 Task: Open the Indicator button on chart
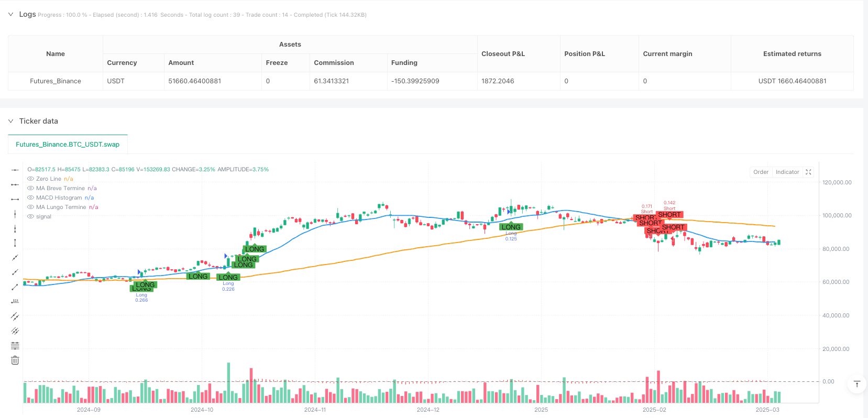tap(787, 172)
